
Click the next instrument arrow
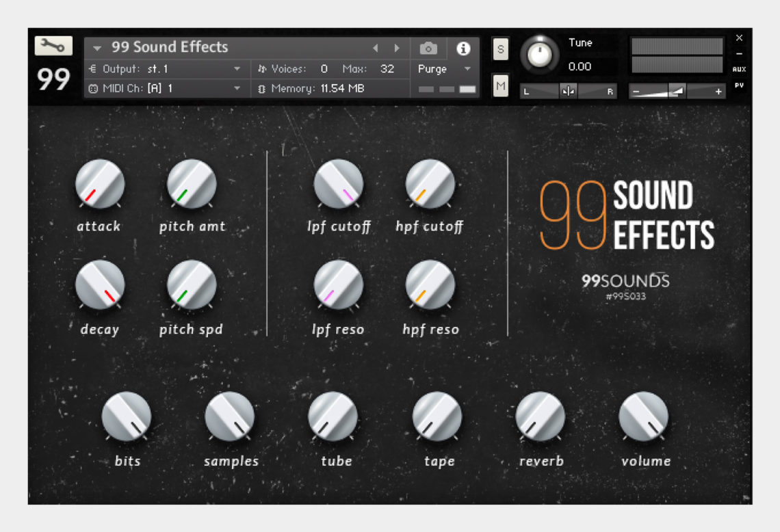pyautogui.click(x=397, y=48)
